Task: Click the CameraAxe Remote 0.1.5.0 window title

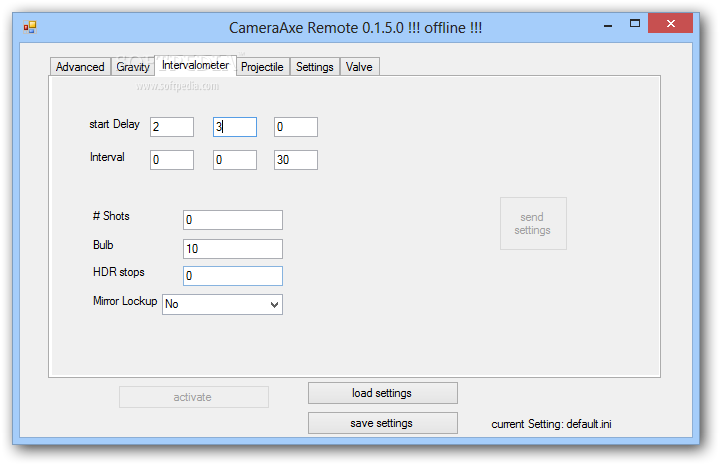Action: [355, 28]
